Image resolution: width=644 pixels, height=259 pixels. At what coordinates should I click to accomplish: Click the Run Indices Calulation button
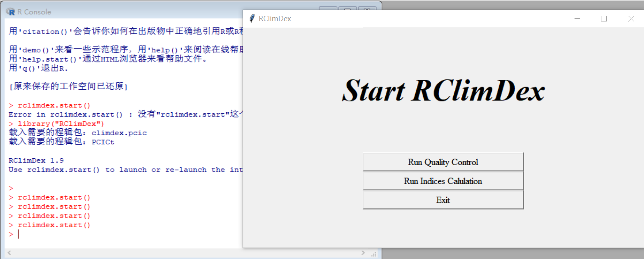coord(443,181)
